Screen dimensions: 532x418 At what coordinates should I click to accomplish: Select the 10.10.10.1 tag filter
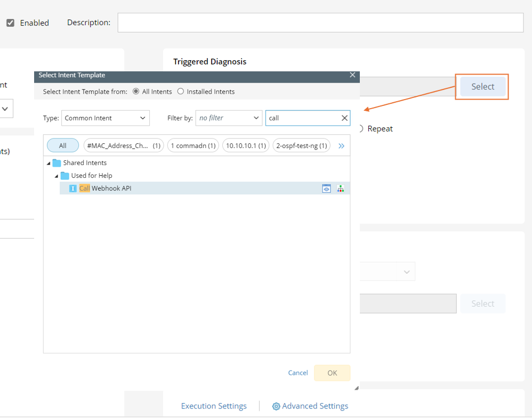point(245,145)
